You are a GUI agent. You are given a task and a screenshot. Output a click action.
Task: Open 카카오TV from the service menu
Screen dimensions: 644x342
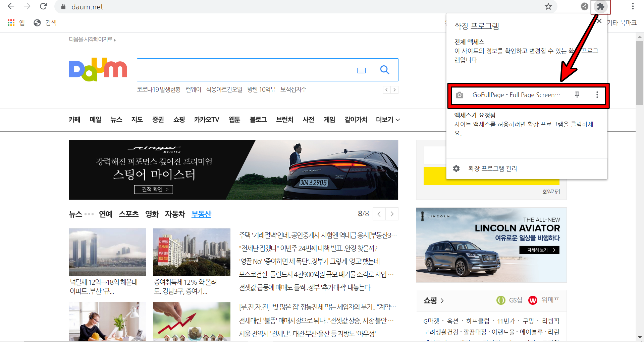pos(207,120)
